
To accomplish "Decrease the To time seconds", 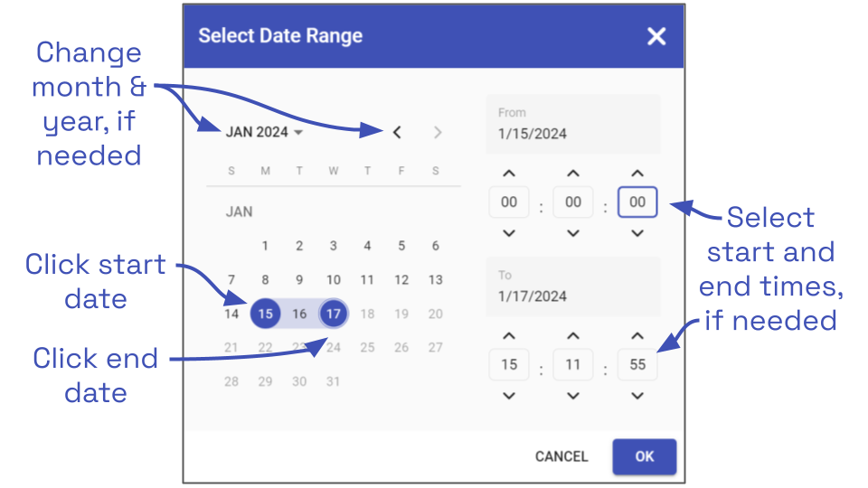I will coord(637,396).
